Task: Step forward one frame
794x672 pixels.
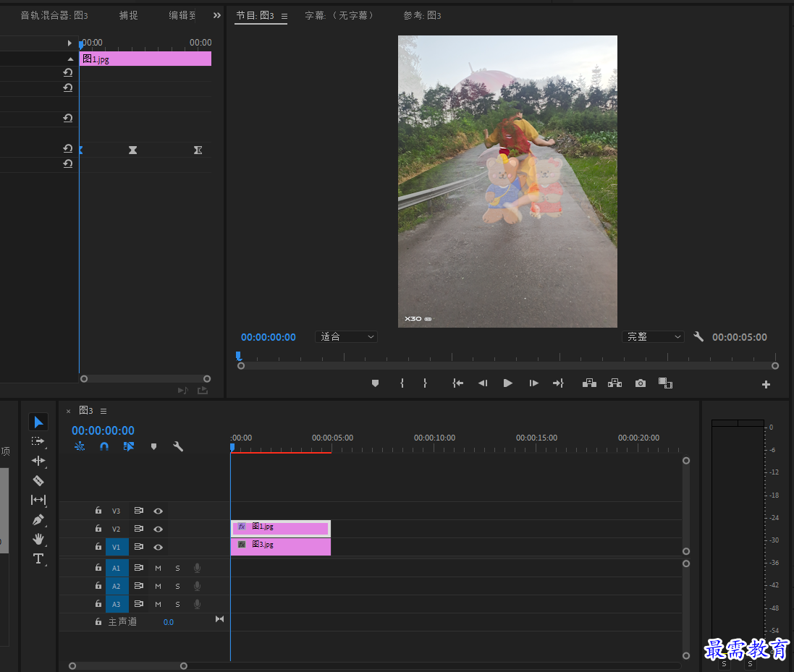Action: click(533, 383)
